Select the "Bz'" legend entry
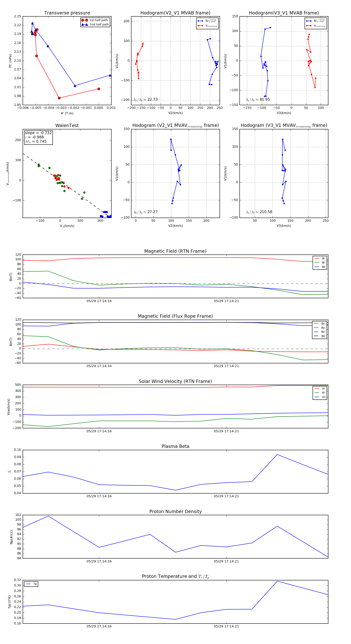This screenshot has height=644, width=351. point(320,332)
